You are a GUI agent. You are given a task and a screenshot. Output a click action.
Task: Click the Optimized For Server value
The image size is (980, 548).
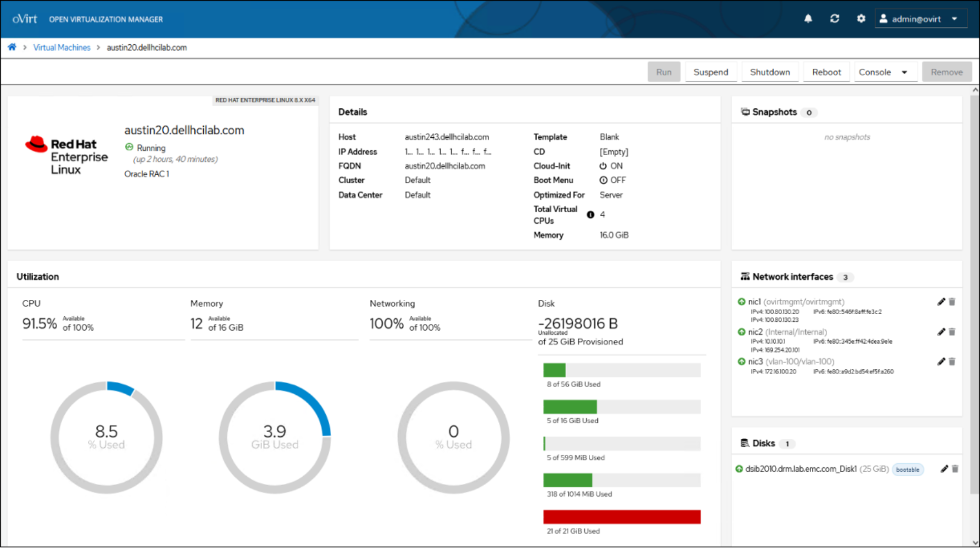(611, 195)
